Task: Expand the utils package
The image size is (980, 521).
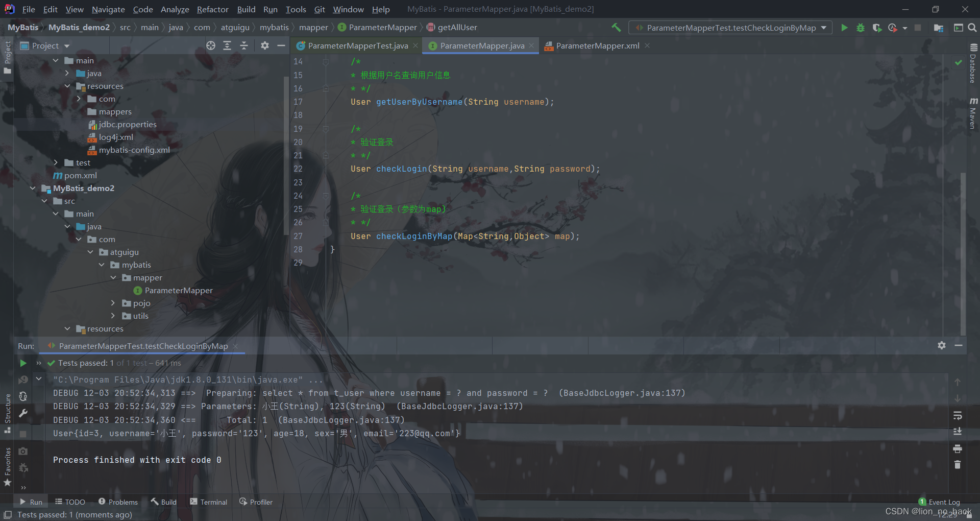Action: click(x=113, y=316)
